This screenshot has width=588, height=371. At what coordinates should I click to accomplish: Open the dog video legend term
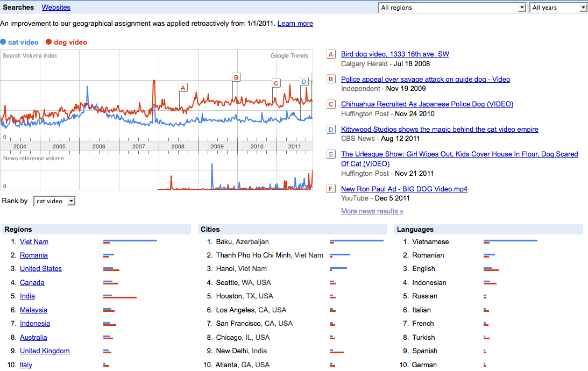pyautogui.click(x=70, y=42)
